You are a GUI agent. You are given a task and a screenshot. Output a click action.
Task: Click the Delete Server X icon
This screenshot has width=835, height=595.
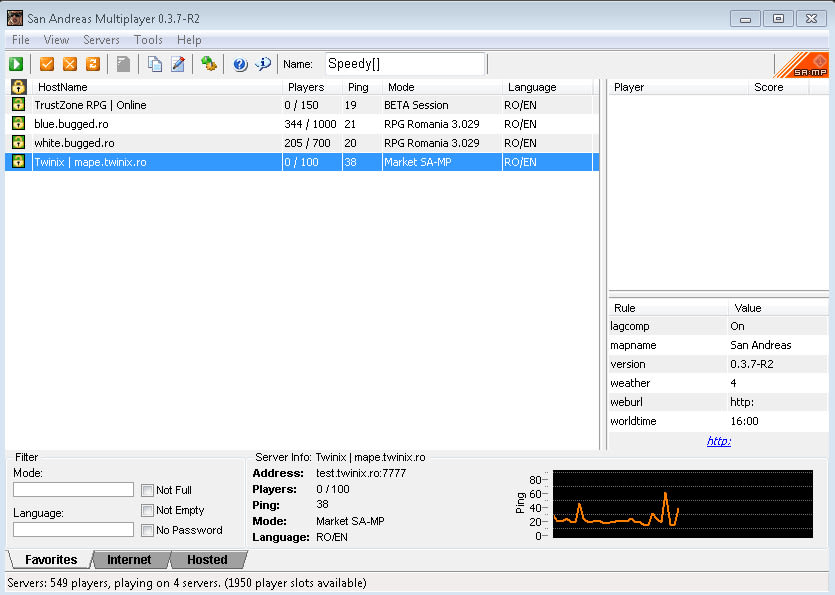[70, 64]
